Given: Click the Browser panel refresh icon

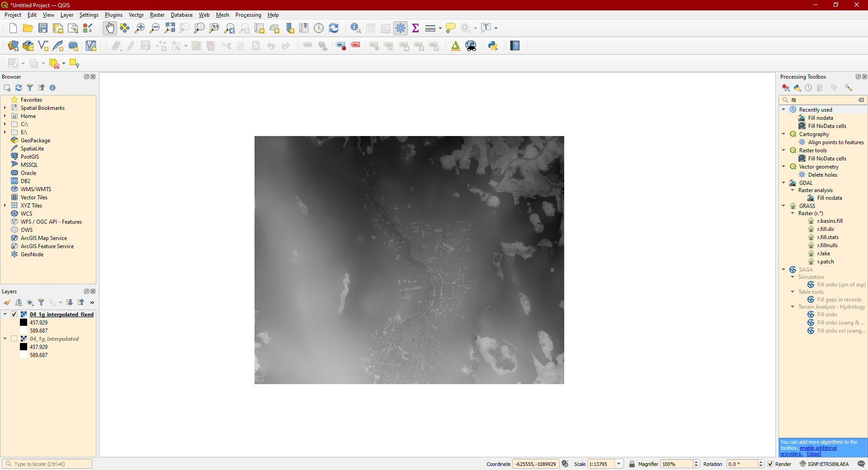Looking at the screenshot, I should 19,88.
